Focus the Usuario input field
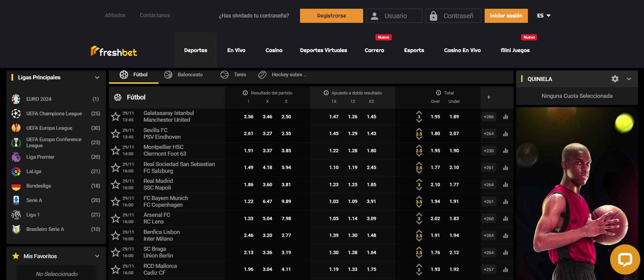 [394, 16]
